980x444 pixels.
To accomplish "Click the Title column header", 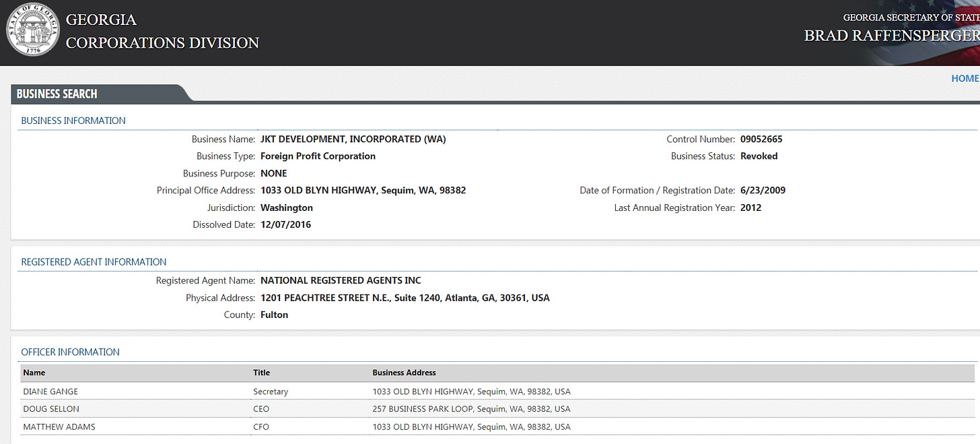I will [x=261, y=373].
